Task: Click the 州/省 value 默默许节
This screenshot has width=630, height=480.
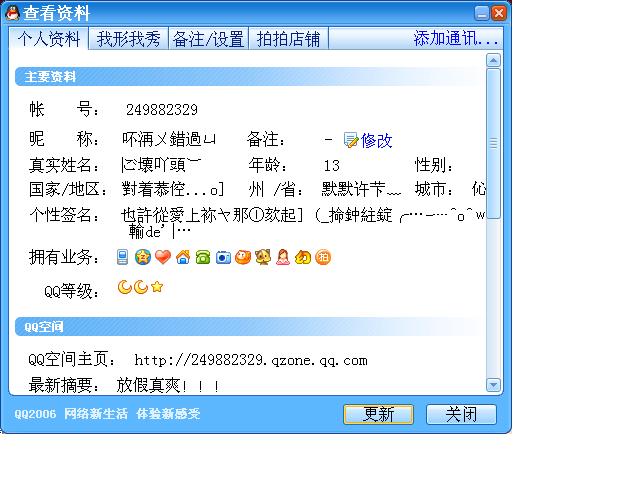Action: pos(361,189)
